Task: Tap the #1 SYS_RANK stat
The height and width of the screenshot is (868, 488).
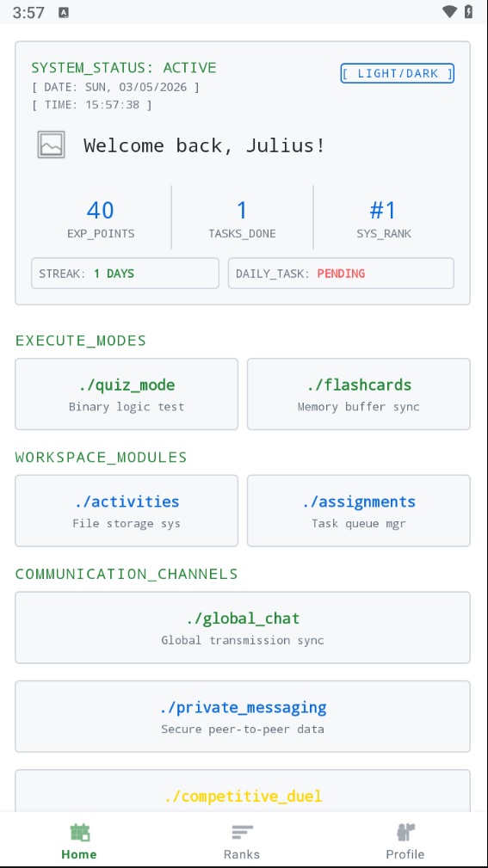Action: coord(384,219)
